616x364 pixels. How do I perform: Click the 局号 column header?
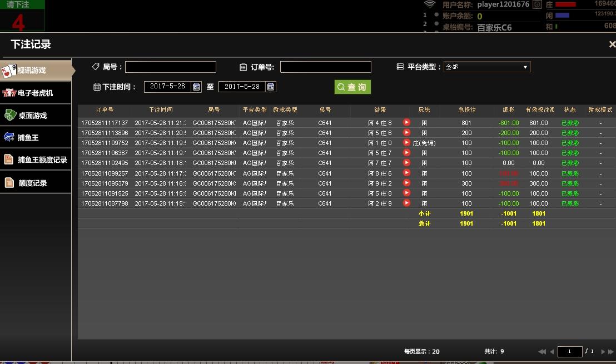tap(213, 109)
